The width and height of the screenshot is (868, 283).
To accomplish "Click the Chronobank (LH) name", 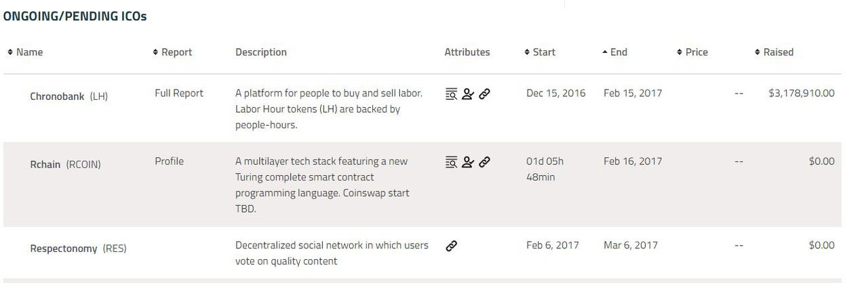I will pos(68,96).
